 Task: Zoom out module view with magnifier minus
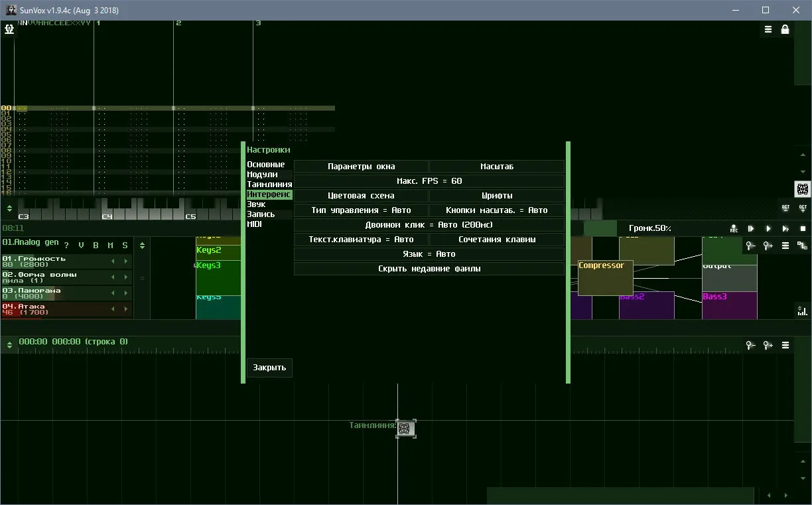(x=751, y=246)
